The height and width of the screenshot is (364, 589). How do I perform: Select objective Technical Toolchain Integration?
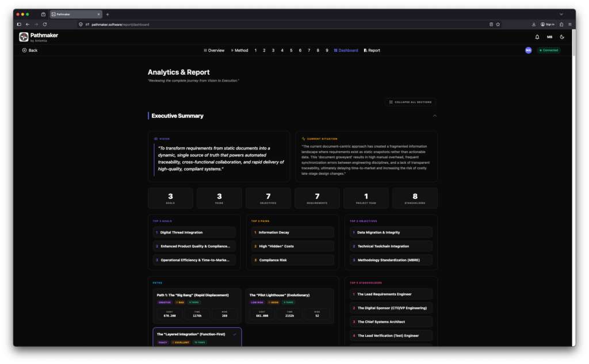pyautogui.click(x=391, y=247)
